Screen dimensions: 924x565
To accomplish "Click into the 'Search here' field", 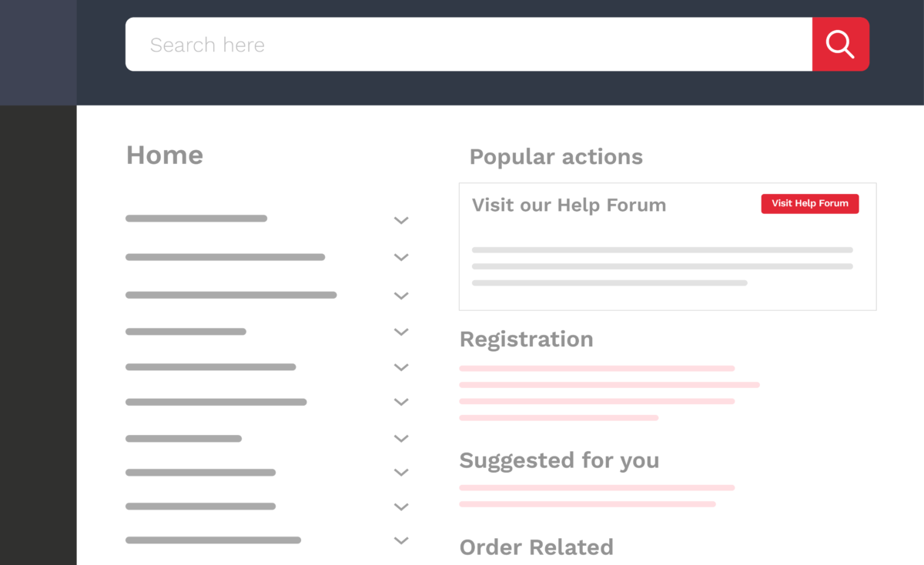I will [x=469, y=44].
